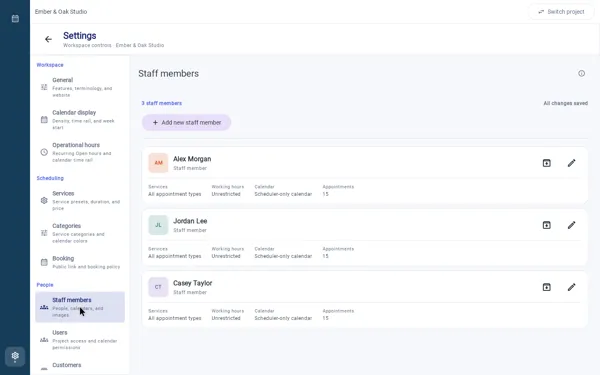This screenshot has height=375, width=600.
Task: Open Booking settings section
Action: point(80,262)
